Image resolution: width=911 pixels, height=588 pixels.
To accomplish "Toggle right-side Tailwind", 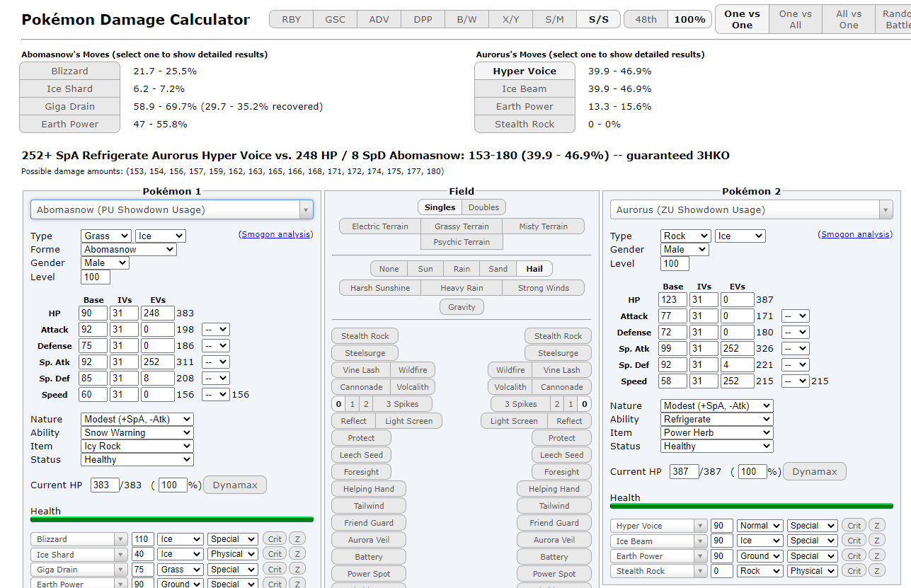I will coord(554,506).
